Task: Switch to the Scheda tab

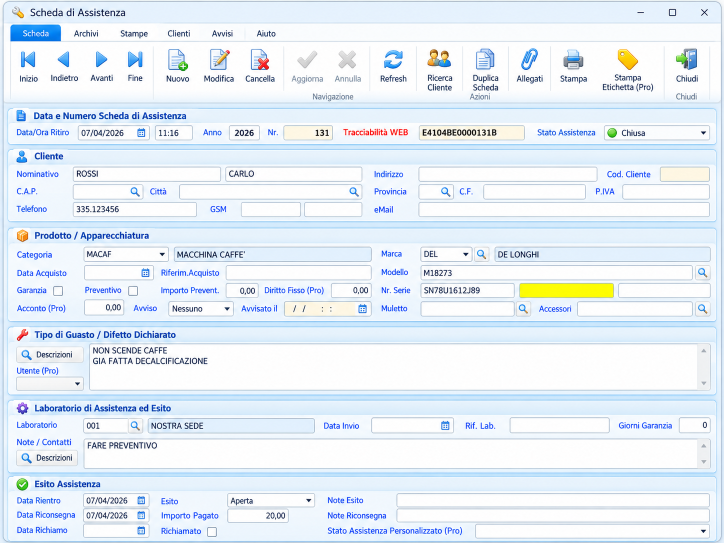Action: [x=36, y=33]
